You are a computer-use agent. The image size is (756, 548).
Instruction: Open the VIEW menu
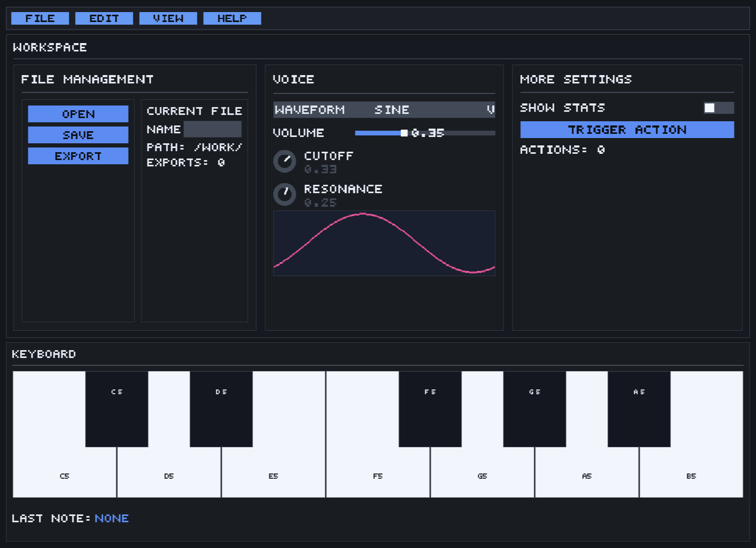coord(168,18)
